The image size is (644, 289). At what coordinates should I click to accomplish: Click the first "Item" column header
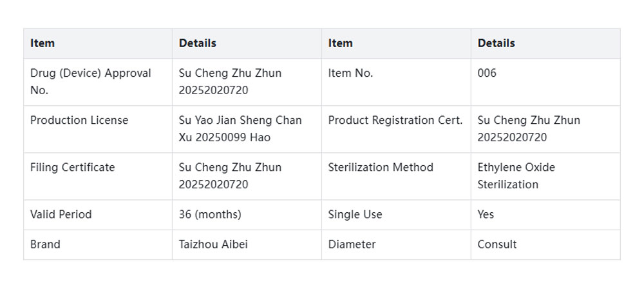(x=43, y=43)
